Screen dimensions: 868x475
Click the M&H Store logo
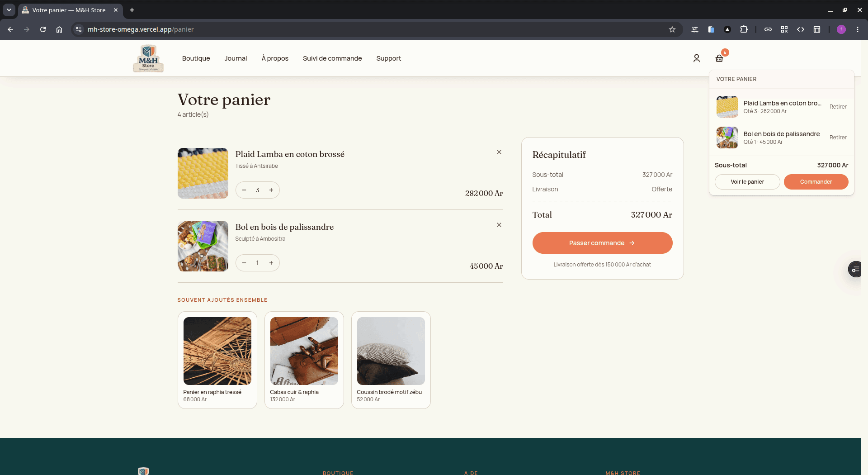pos(148,58)
